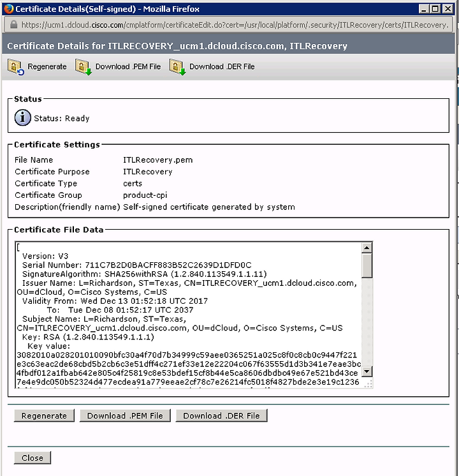Screen dimensions: 459x476
Task: Click the Close button at page bottom
Action: pos(33,457)
